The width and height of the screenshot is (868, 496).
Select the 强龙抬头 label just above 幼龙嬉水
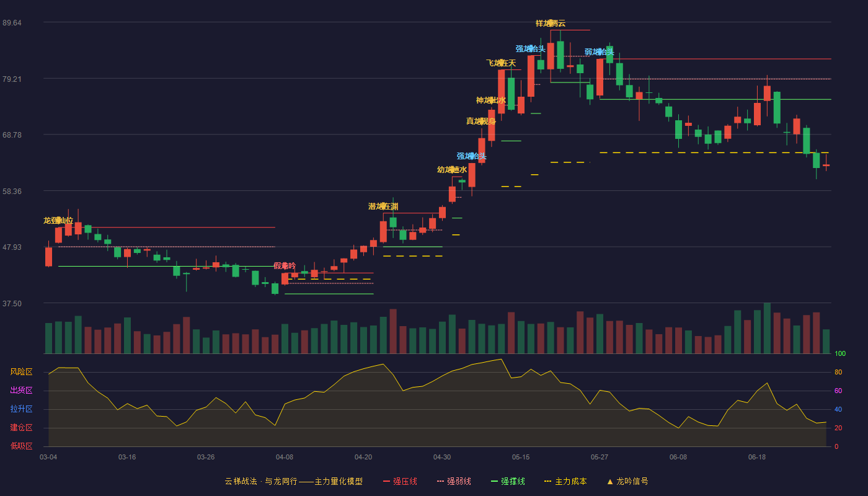click(472, 156)
